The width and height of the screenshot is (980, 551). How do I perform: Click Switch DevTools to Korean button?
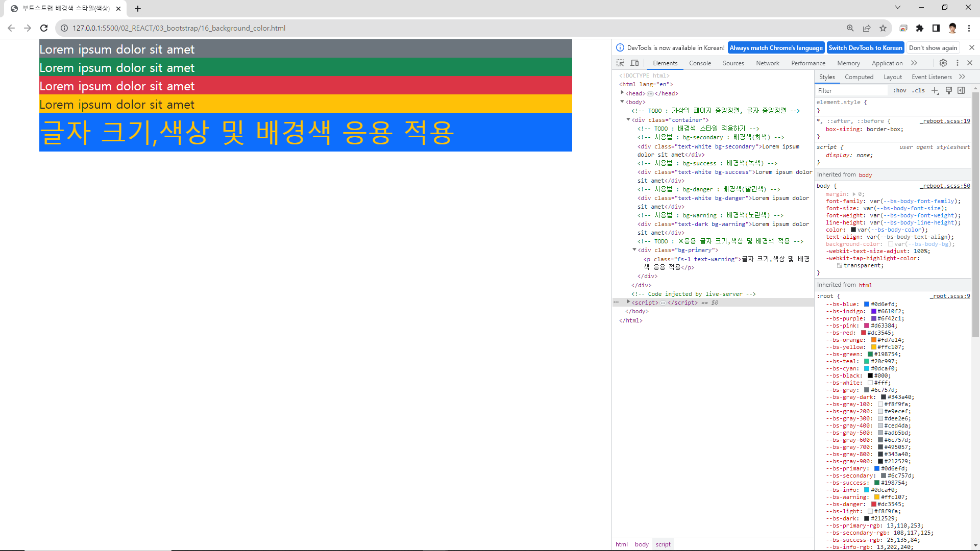click(x=865, y=47)
